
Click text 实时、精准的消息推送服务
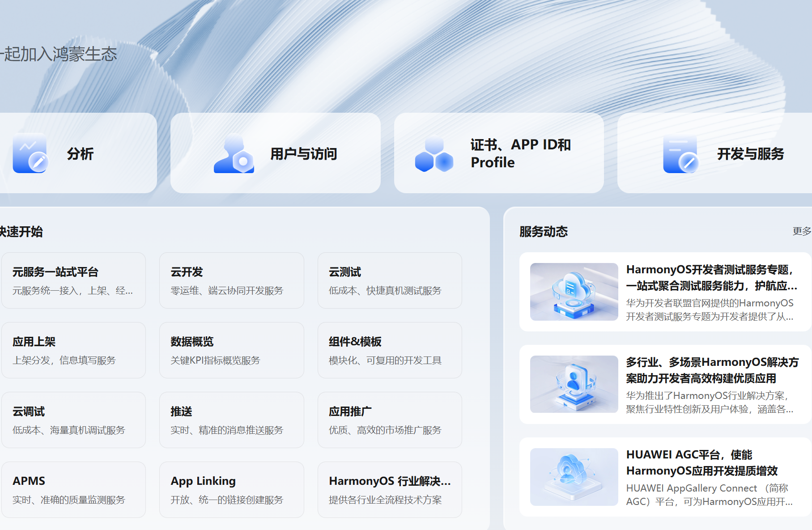(227, 430)
